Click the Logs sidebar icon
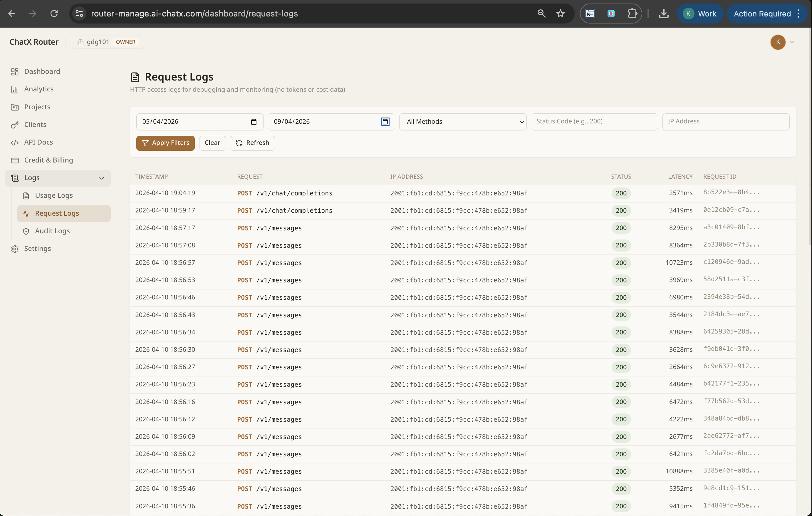This screenshot has height=516, width=812. click(15, 178)
